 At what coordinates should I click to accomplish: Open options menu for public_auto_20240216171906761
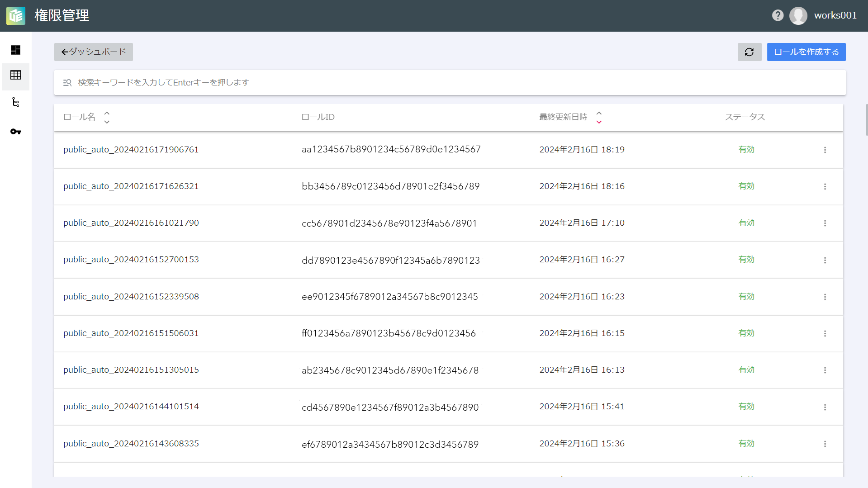click(825, 150)
